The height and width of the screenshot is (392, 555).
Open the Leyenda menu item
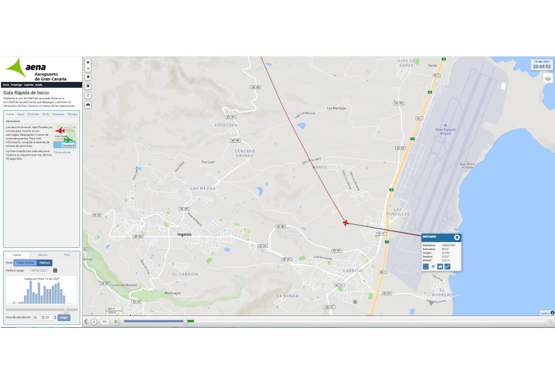28,85
